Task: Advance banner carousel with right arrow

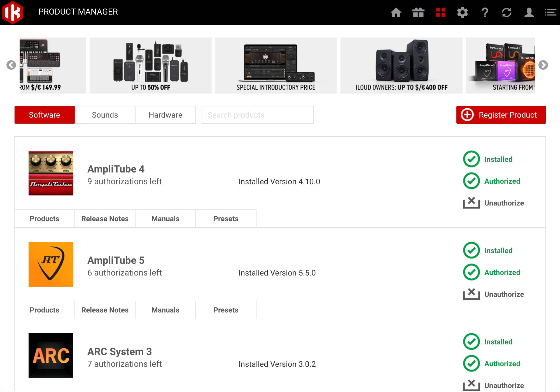Action: point(543,65)
